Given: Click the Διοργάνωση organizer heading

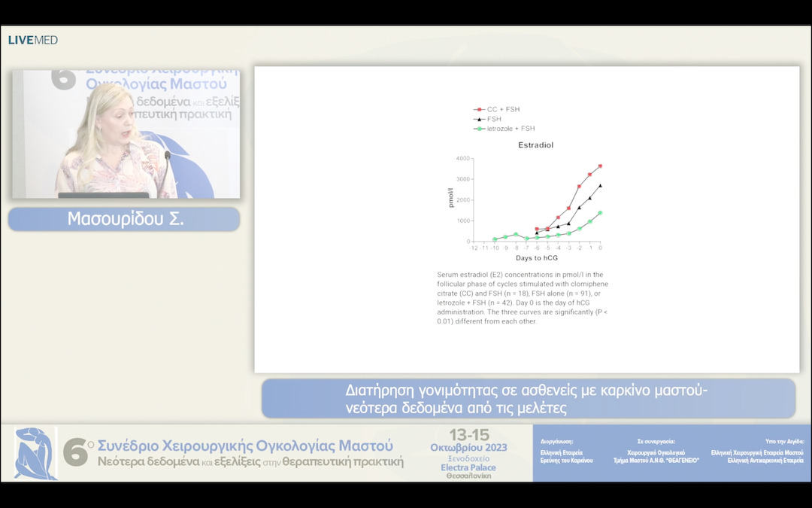Looking at the screenshot, I should [557, 442].
